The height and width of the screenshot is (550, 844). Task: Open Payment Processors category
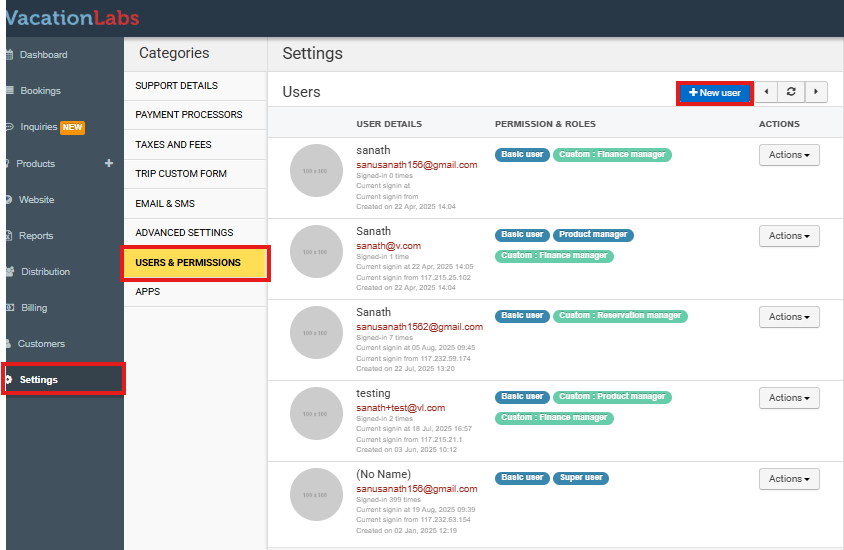pyautogui.click(x=189, y=115)
